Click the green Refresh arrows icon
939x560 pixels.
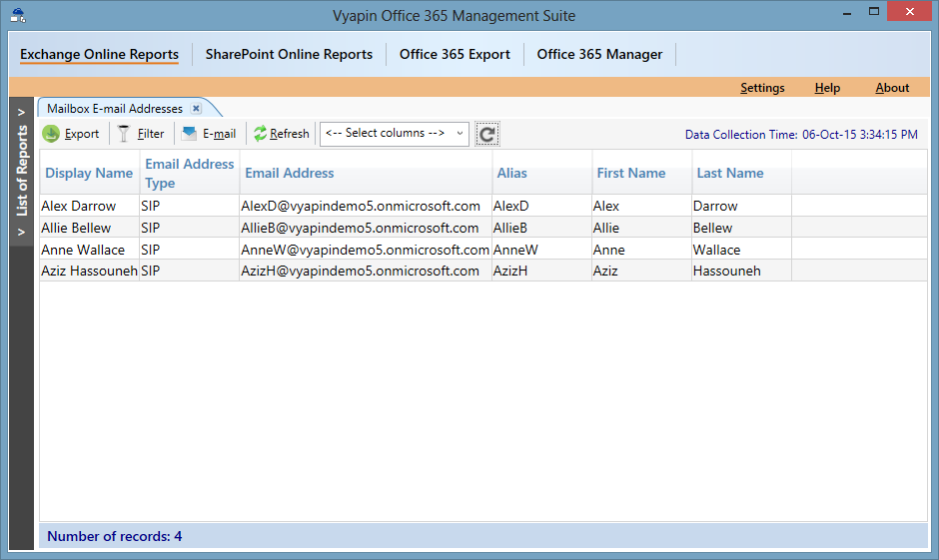[x=260, y=134]
